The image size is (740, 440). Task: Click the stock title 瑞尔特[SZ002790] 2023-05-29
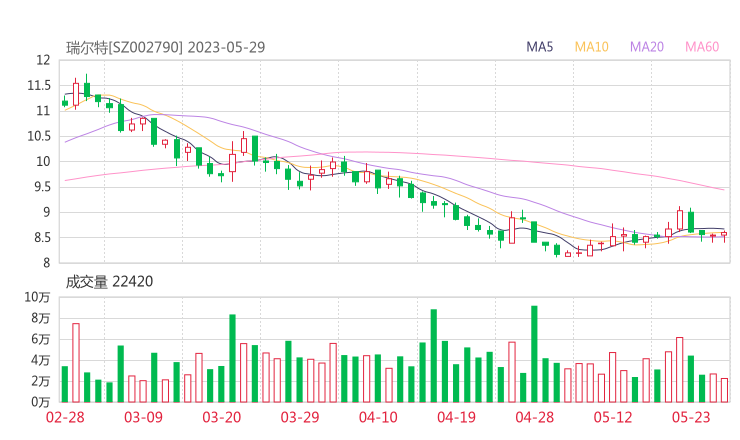[x=166, y=48]
